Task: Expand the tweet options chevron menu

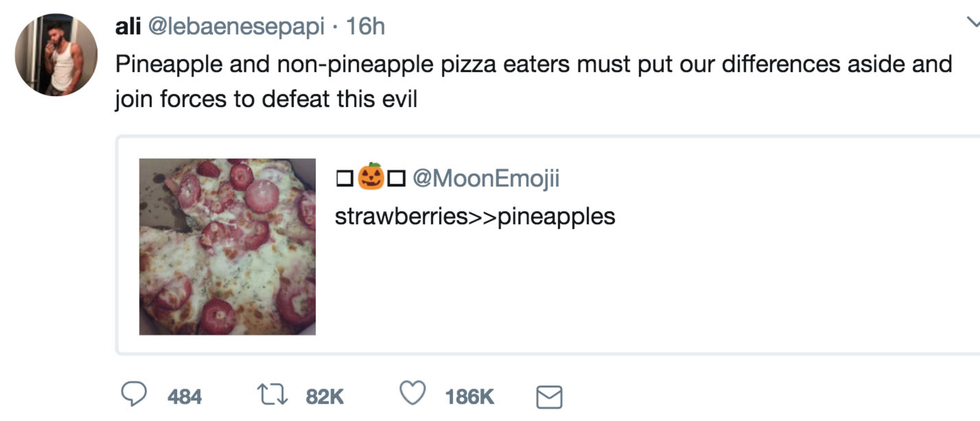Action: click(x=973, y=23)
